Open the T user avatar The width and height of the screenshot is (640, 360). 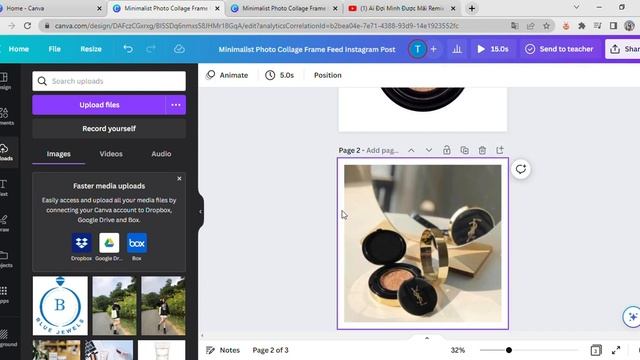tap(418, 49)
